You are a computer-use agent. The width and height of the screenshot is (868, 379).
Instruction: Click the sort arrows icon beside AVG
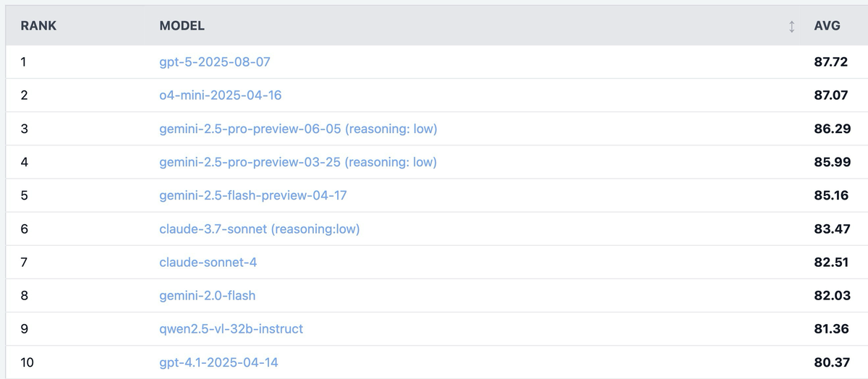coord(792,26)
